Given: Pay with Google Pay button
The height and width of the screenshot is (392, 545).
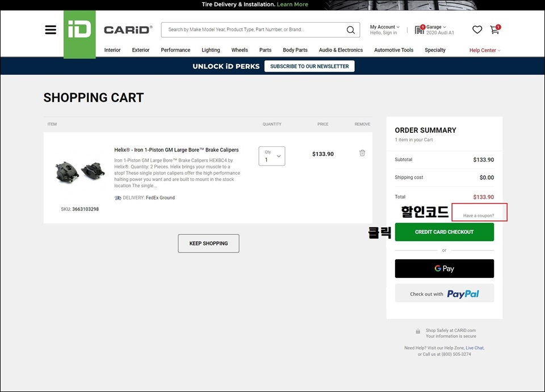Looking at the screenshot, I should pyautogui.click(x=444, y=268).
